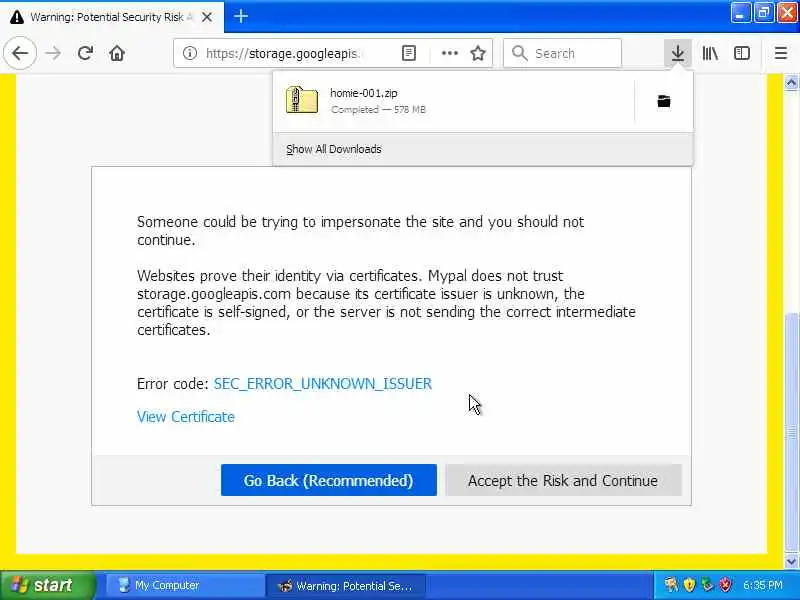Click Accept the Risk and Continue
Screen dimensions: 800x600
click(563, 480)
